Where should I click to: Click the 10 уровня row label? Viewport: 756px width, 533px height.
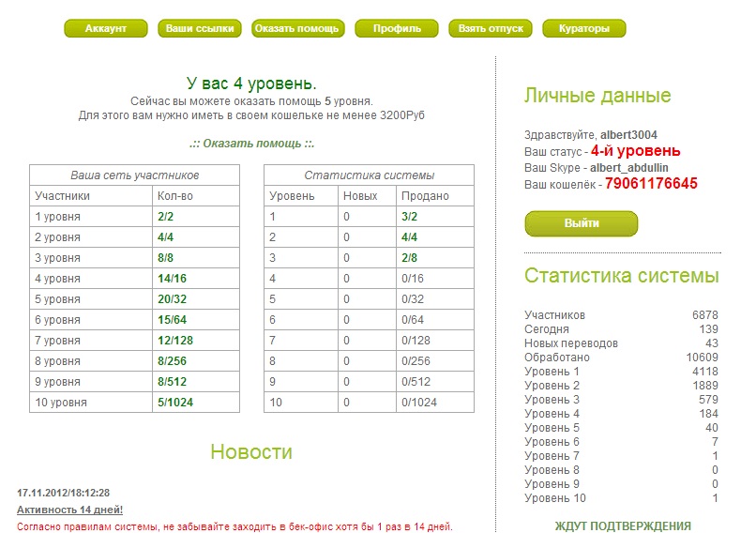(x=61, y=403)
